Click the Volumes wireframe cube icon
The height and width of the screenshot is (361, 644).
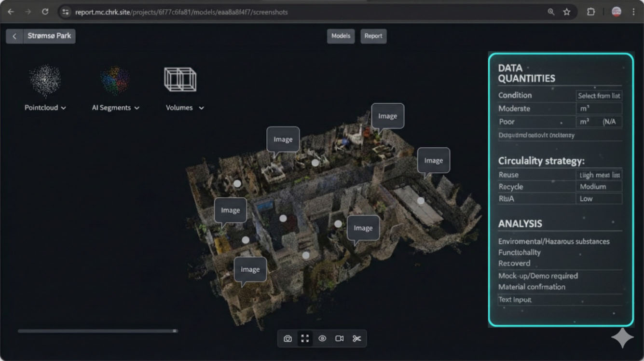tap(180, 80)
